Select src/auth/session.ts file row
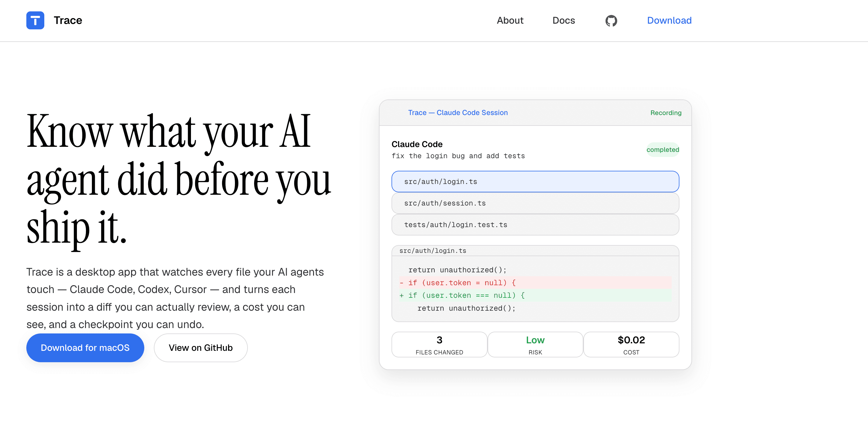Viewport: 868px width, 441px height. [x=535, y=203]
